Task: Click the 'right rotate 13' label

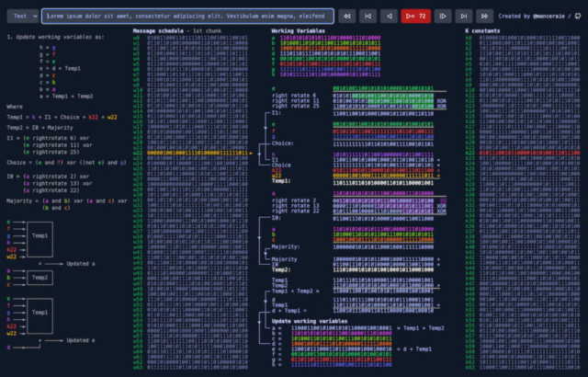Action: pos(296,206)
